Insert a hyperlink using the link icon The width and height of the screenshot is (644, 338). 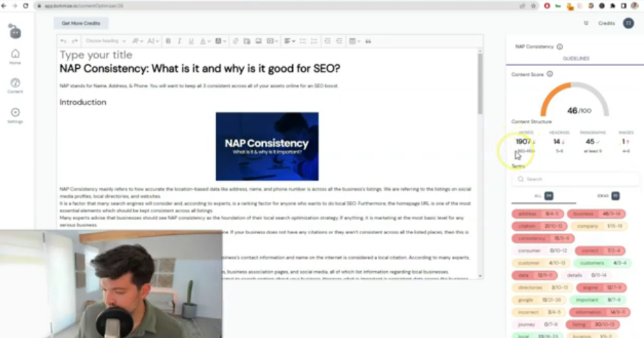[236, 41]
